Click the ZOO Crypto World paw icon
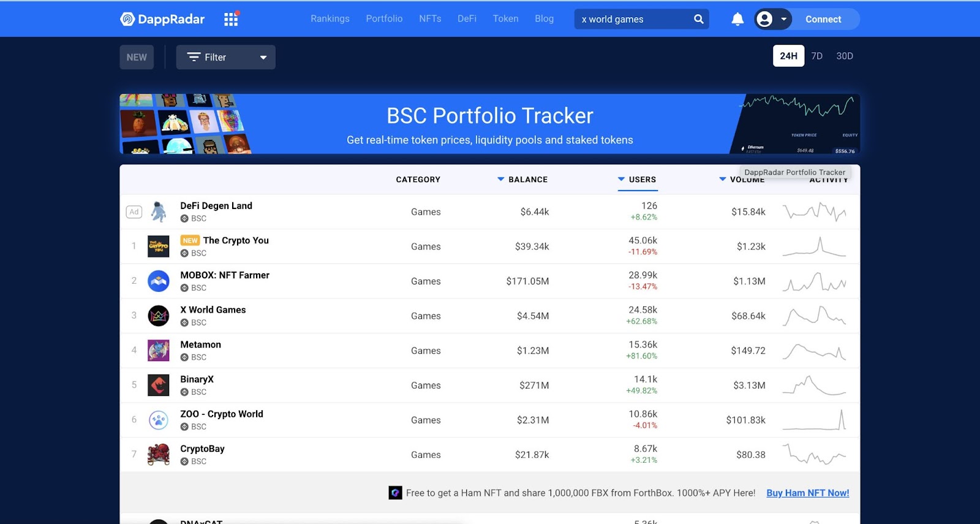Screen dimensions: 980x524 (x=159, y=420)
